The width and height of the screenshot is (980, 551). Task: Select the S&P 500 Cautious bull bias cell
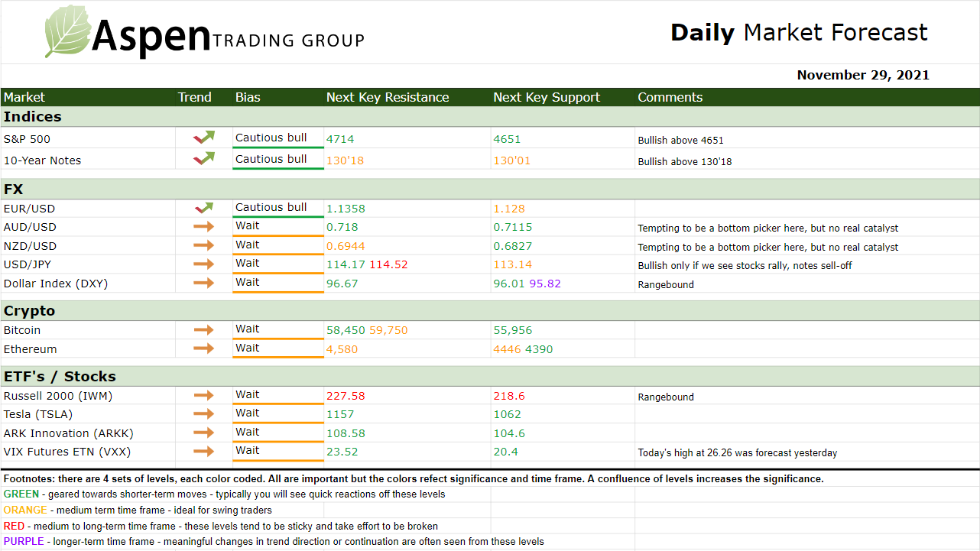point(278,138)
